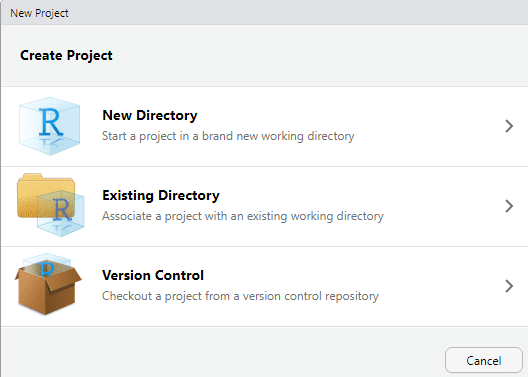The height and width of the screenshot is (377, 528).
Task: Click 'Checkout a project from a version control repository'
Action: (x=240, y=296)
